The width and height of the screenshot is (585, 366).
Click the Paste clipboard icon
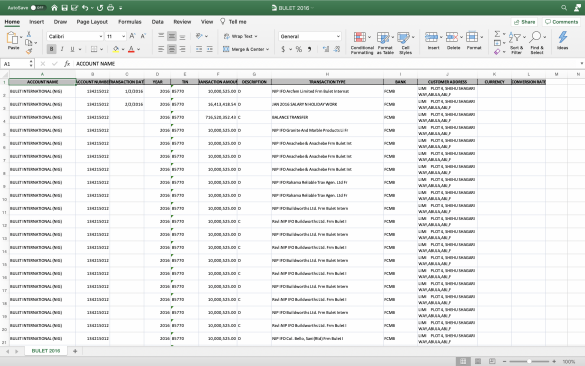(x=12, y=38)
